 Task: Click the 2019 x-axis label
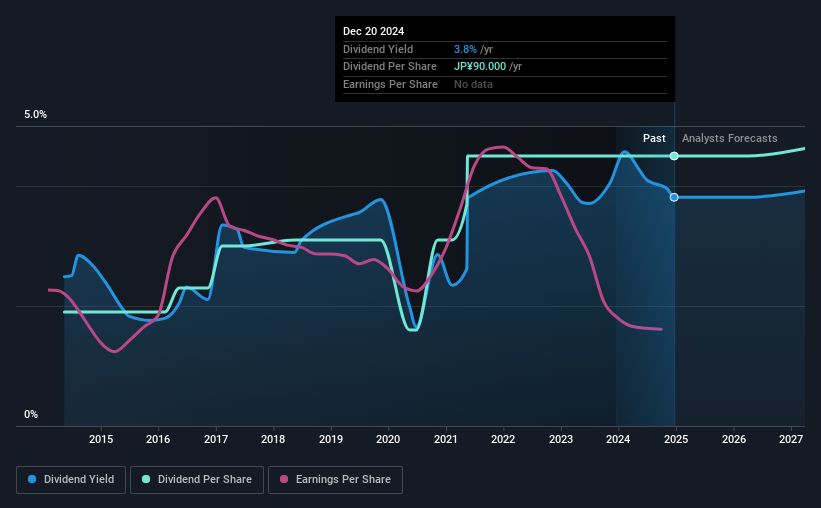tap(331, 439)
